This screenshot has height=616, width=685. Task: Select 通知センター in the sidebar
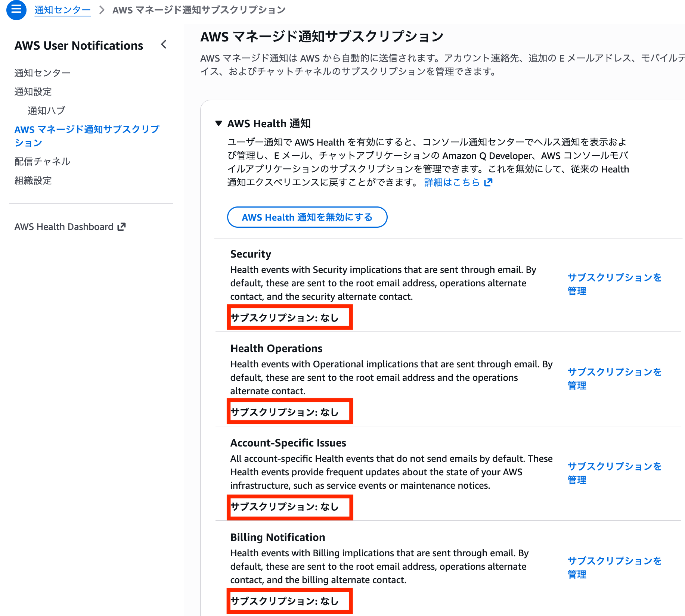pos(42,72)
